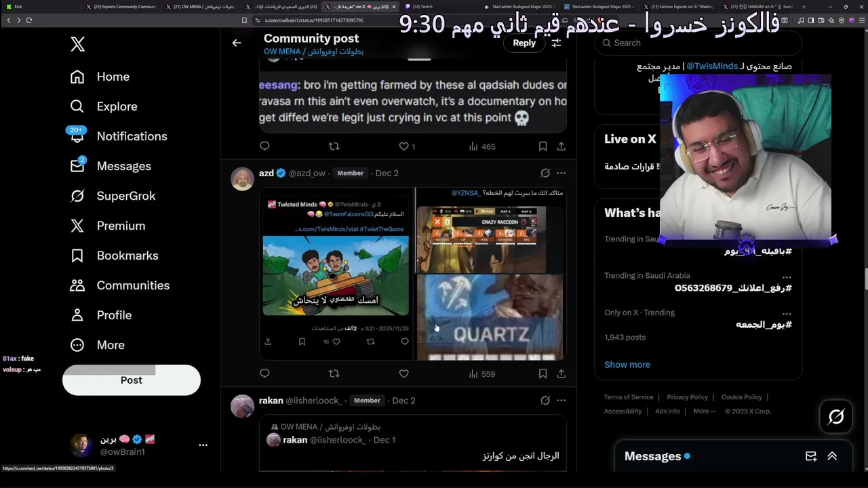This screenshot has width=868, height=488.
Task: Click the back arrow beside Community post
Action: 237,43
